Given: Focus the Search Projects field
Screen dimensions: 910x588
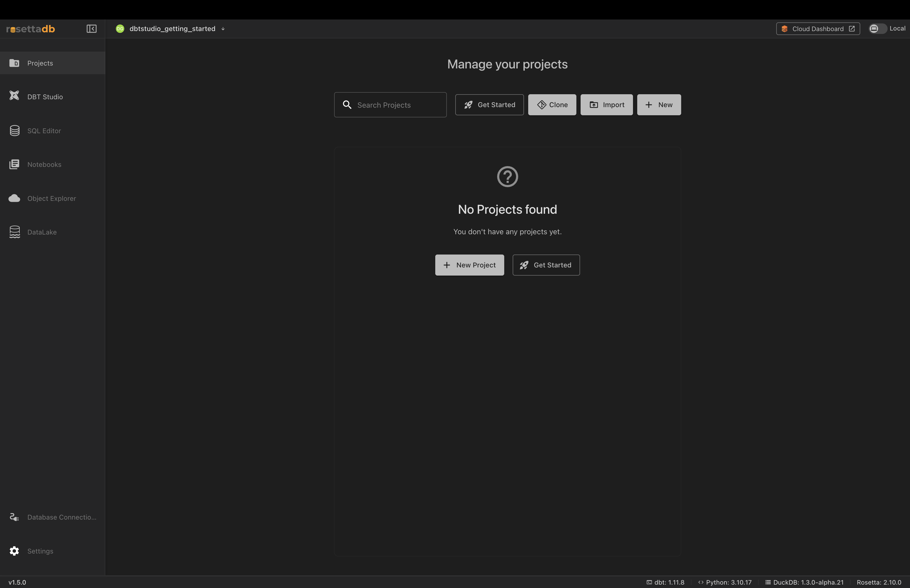Looking at the screenshot, I should tap(390, 104).
